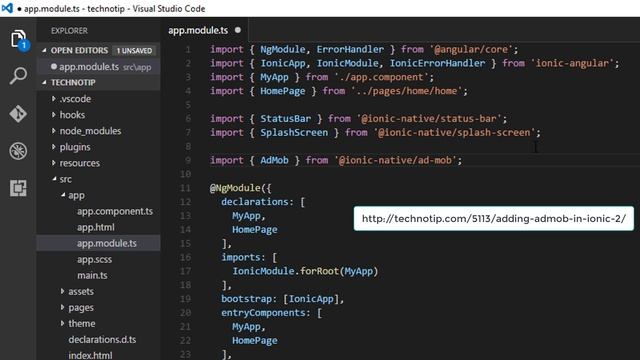Screen dimensions: 640x360
Task: Expand the .vscode folder
Action: [x=53, y=98]
